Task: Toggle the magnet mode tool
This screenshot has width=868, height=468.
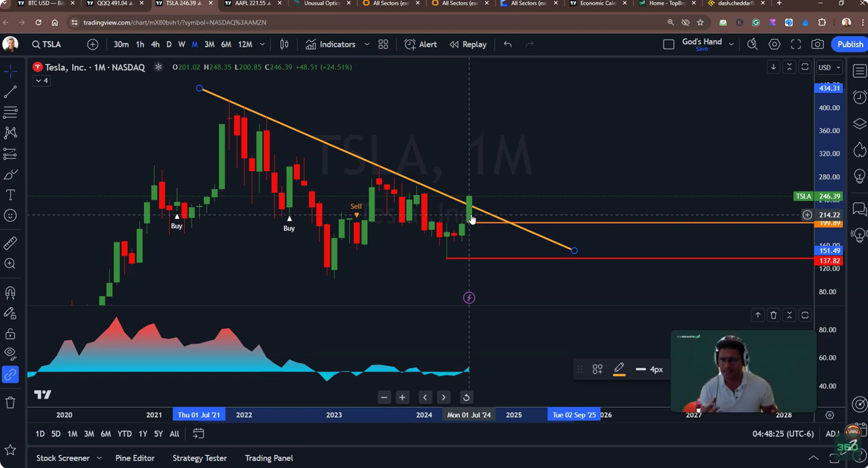Action: (x=10, y=293)
